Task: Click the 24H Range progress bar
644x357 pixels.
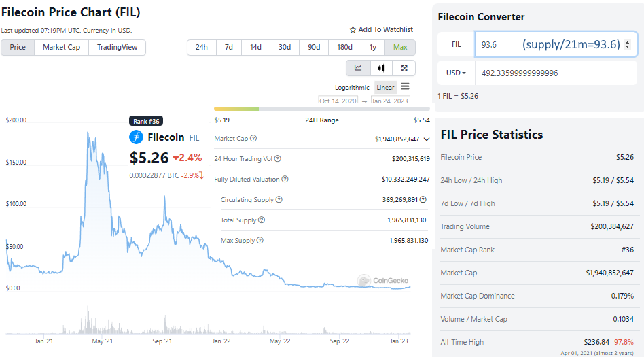Action: (321, 109)
